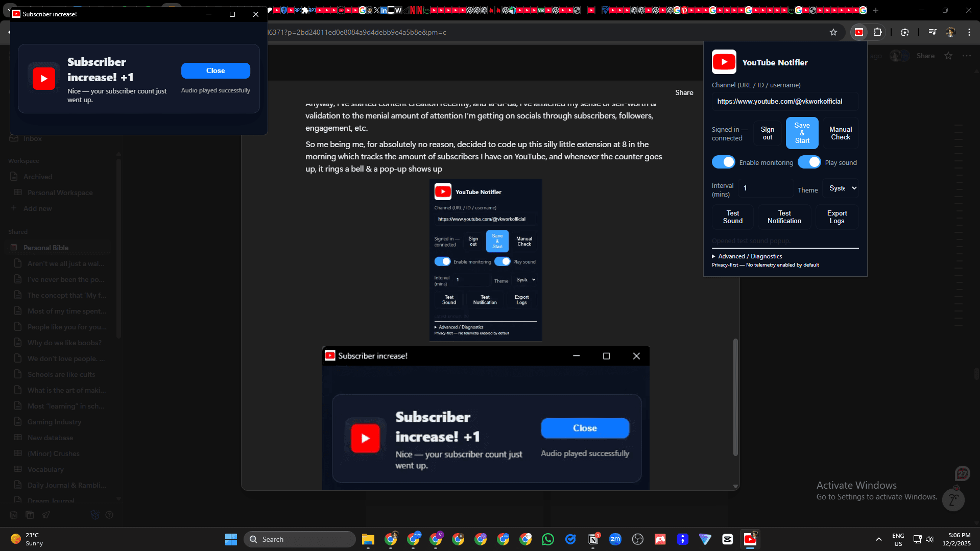Click the Notion page vertical scrollbar

point(735,397)
